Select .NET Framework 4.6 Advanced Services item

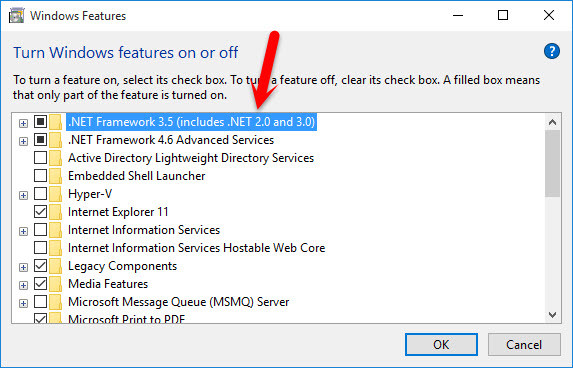[171, 140]
